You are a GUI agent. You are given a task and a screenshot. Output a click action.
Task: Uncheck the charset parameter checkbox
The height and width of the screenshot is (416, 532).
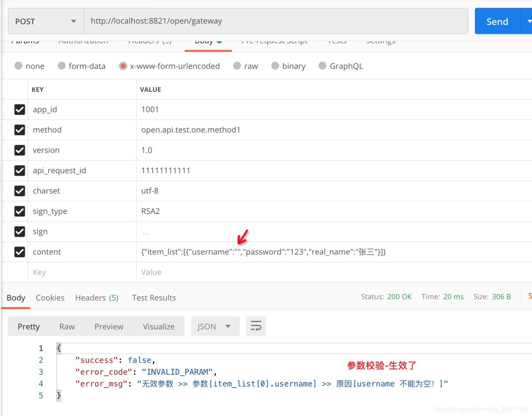pyautogui.click(x=20, y=191)
